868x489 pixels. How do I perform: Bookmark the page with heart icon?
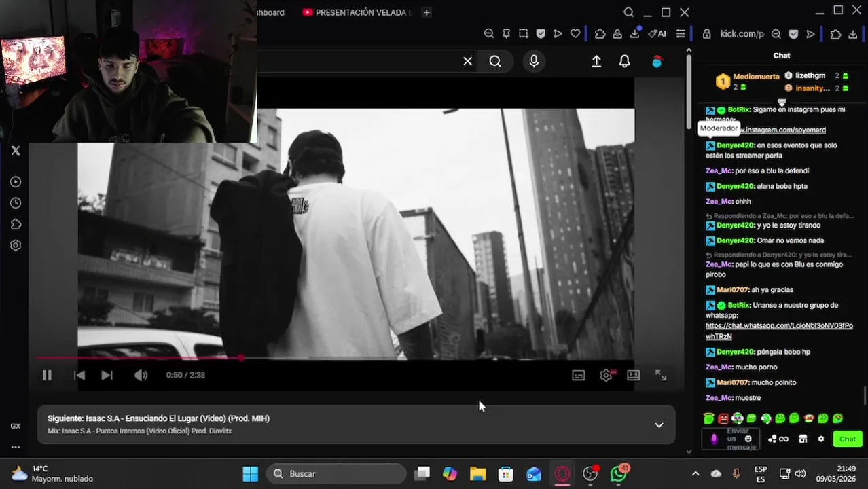point(575,34)
